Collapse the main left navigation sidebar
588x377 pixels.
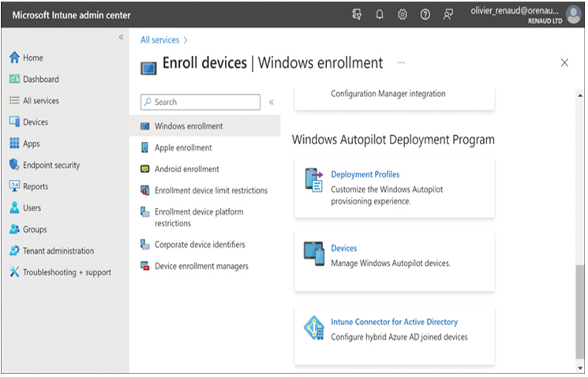point(122,37)
